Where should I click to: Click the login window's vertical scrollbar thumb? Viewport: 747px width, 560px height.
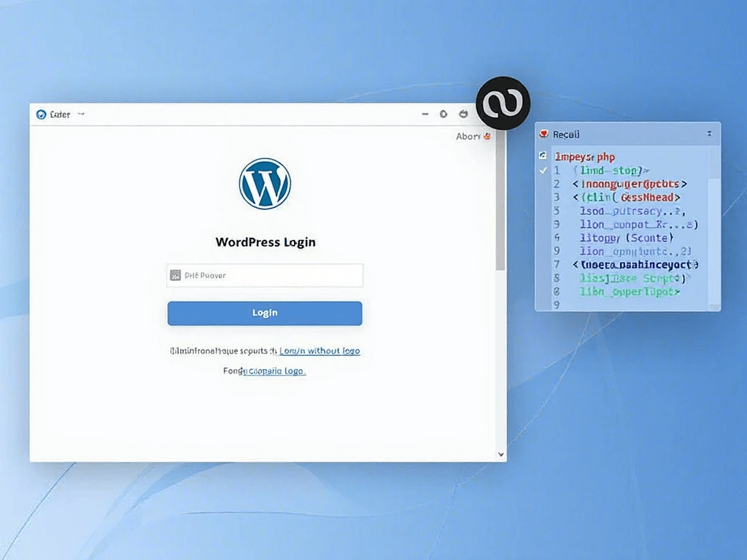(500, 200)
